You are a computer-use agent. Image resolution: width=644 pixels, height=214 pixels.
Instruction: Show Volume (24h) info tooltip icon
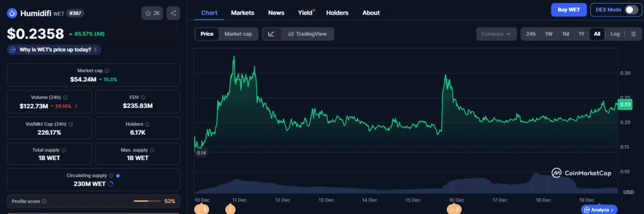coord(65,97)
